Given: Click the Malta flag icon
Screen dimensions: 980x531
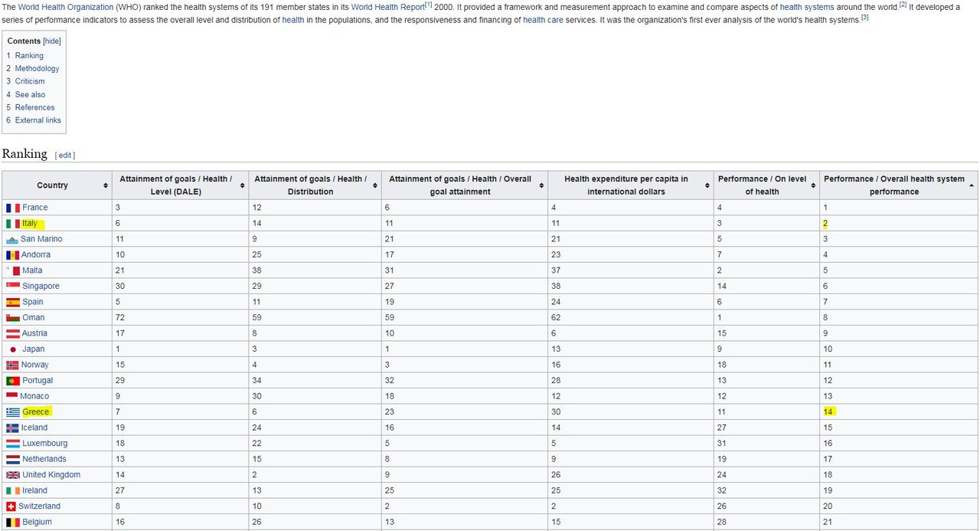Looking at the screenshot, I should pos(13,270).
